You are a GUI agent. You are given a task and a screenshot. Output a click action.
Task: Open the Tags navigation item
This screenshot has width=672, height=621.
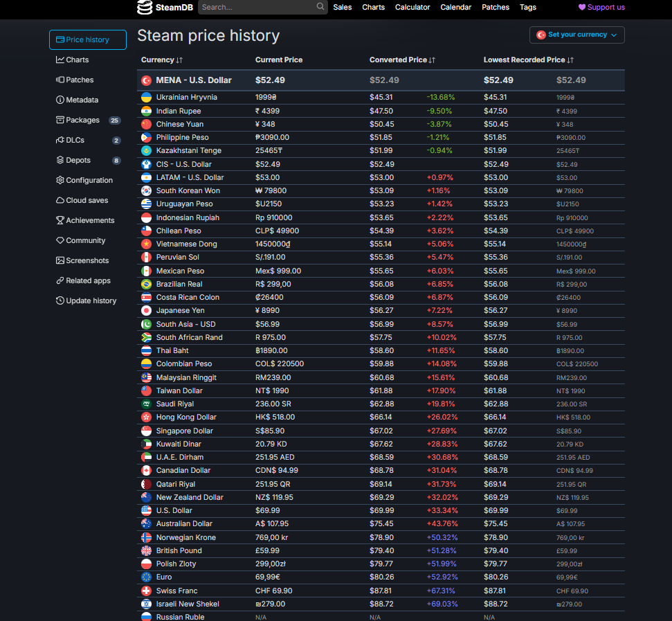pos(527,7)
